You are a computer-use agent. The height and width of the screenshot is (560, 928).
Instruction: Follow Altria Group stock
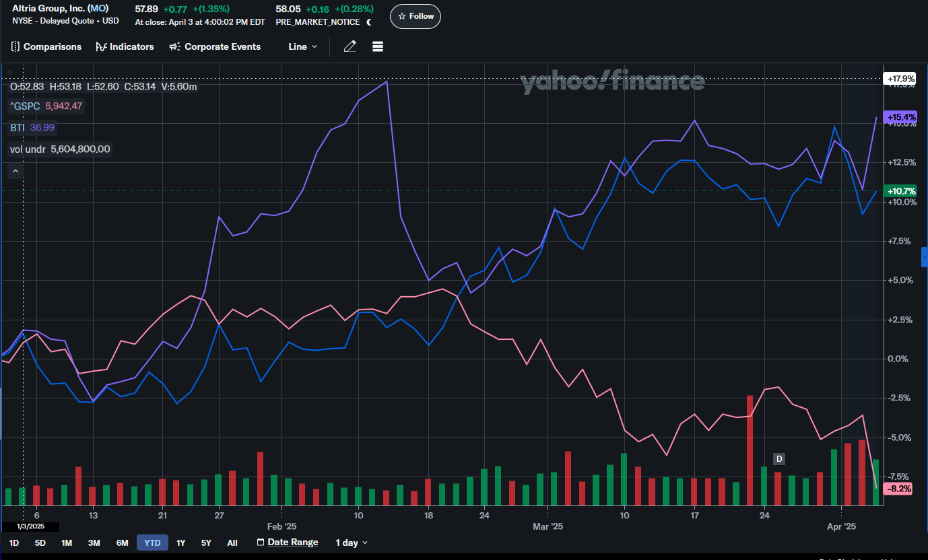[416, 16]
